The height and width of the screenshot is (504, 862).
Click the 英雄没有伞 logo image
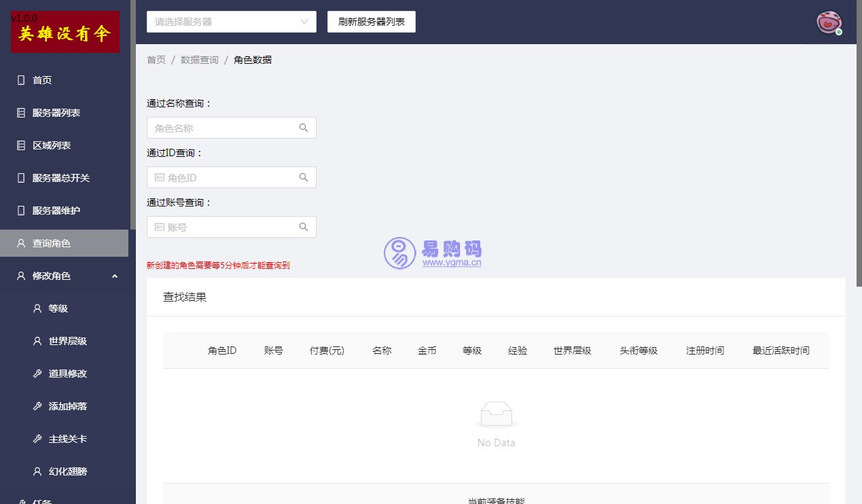(65, 33)
